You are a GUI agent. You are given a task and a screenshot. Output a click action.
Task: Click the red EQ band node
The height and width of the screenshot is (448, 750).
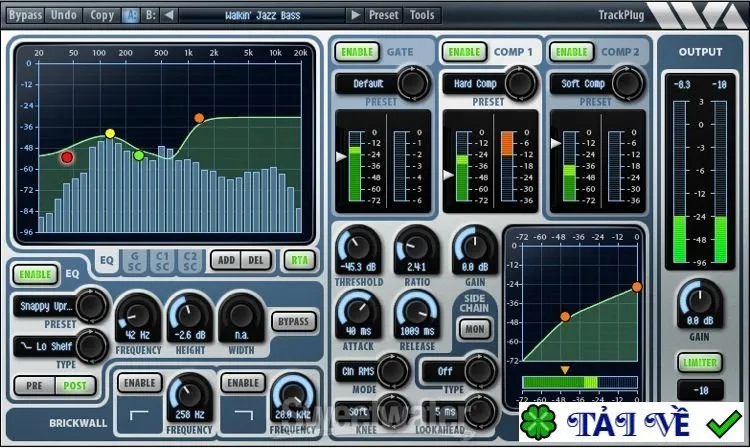click(67, 157)
